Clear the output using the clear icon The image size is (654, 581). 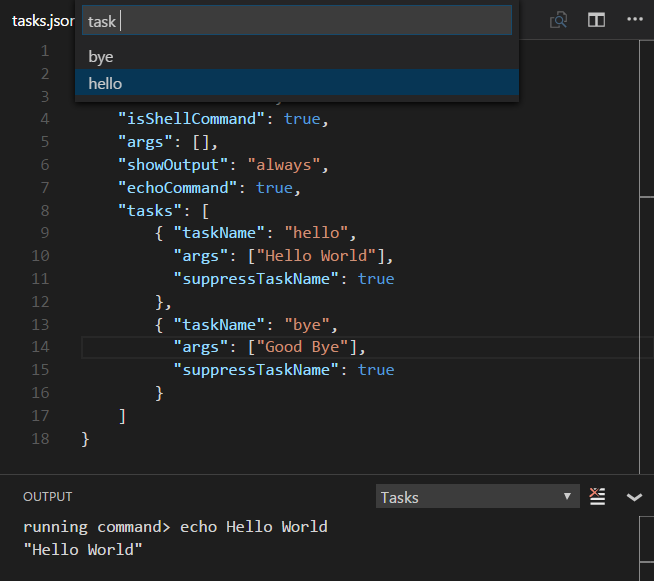point(598,497)
